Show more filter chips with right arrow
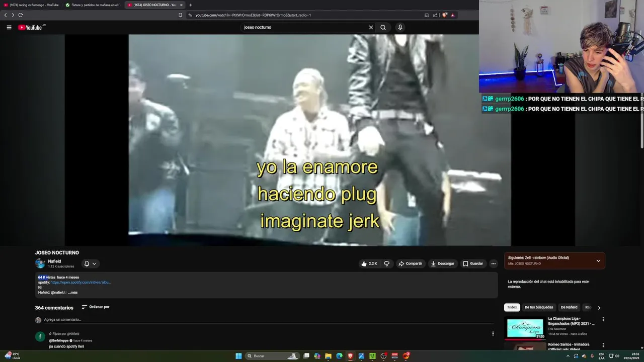The image size is (644, 362). [x=599, y=308]
